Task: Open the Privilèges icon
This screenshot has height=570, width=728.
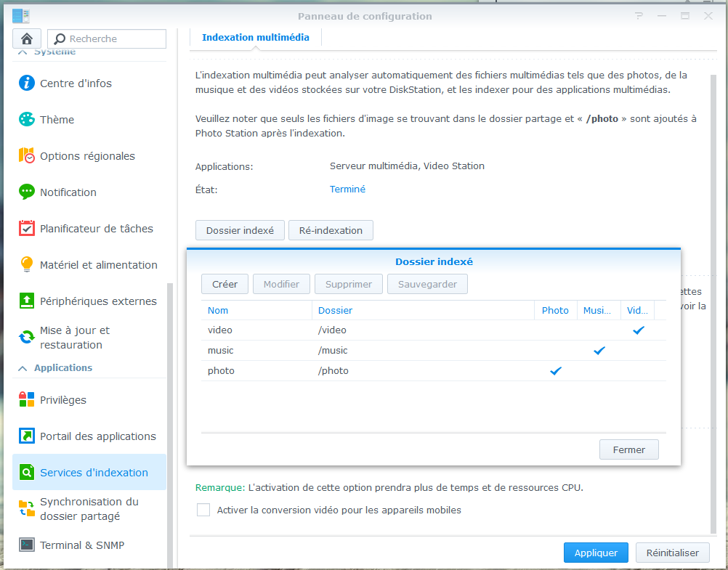Action: pyautogui.click(x=26, y=399)
